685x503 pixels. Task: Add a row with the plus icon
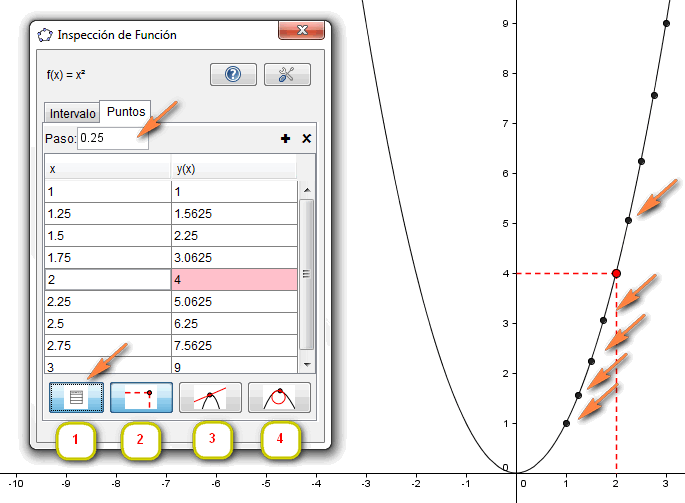(285, 139)
